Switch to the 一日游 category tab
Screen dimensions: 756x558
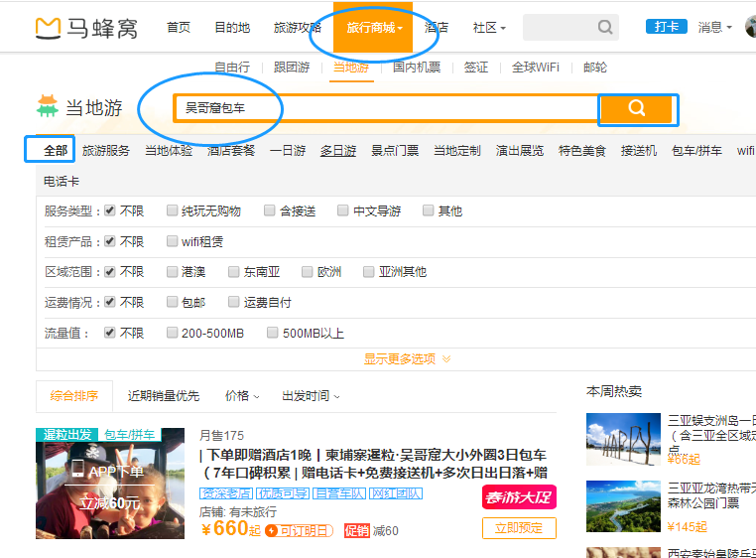tap(288, 151)
